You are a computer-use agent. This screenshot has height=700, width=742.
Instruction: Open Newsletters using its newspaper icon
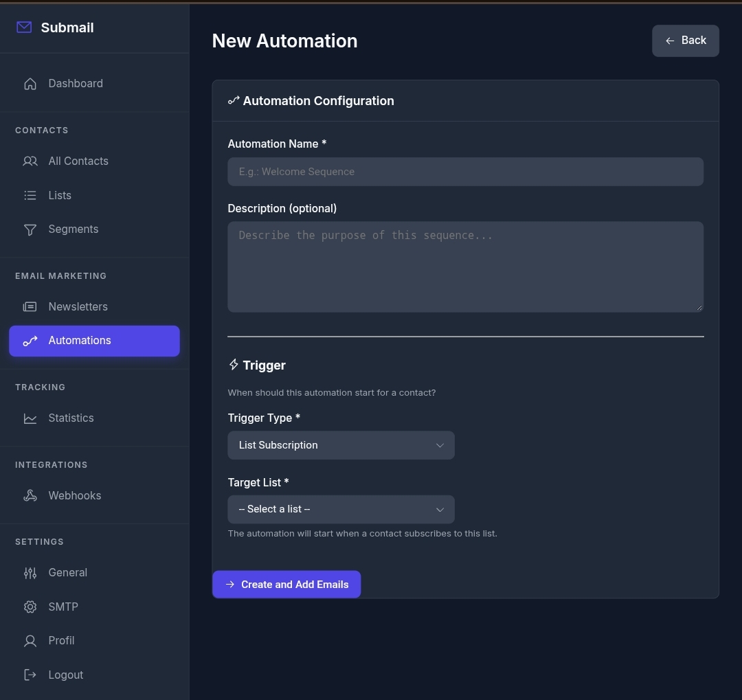pos(30,306)
